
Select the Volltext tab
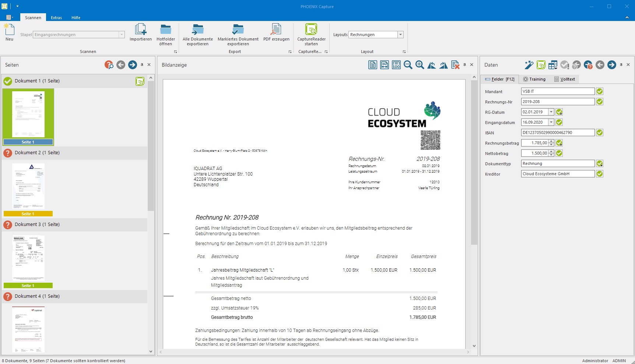pyautogui.click(x=565, y=79)
